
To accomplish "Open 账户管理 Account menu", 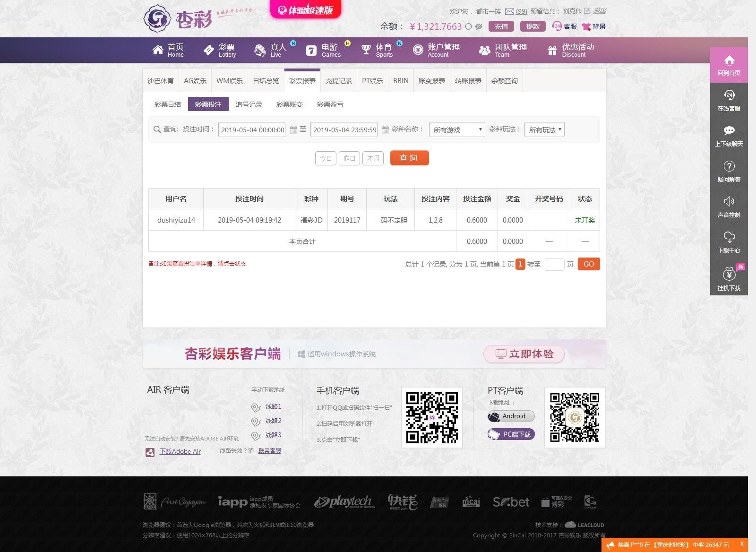I will coord(436,50).
